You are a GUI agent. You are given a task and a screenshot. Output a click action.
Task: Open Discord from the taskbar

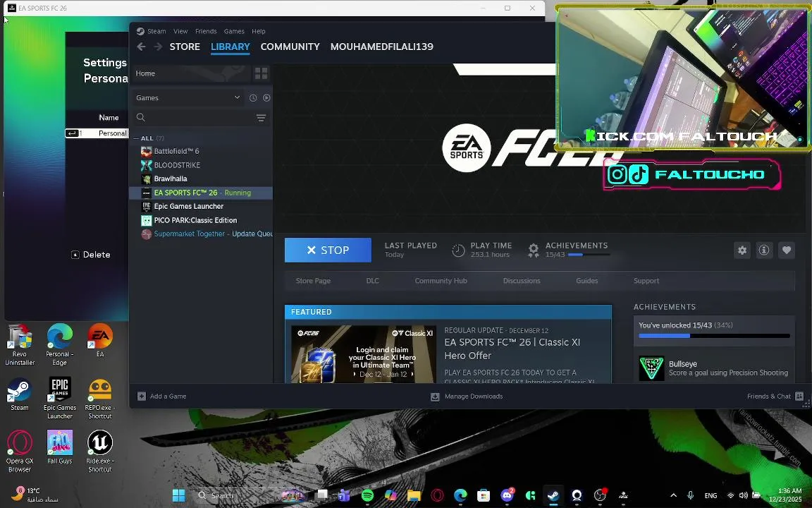click(507, 495)
